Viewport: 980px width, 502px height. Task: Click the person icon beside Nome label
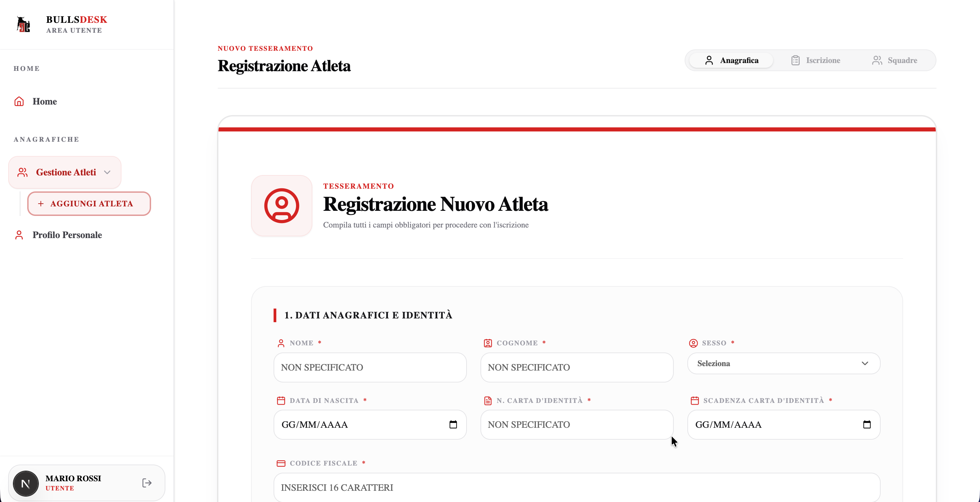click(281, 343)
